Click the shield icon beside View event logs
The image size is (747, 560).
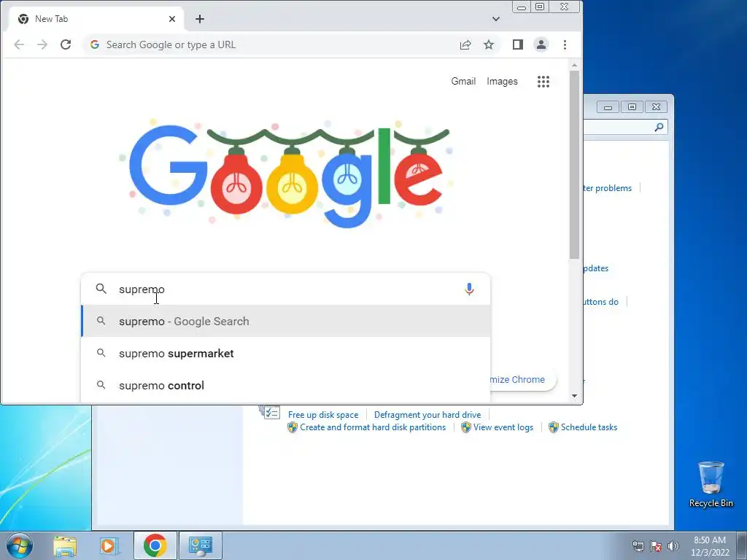466,427
